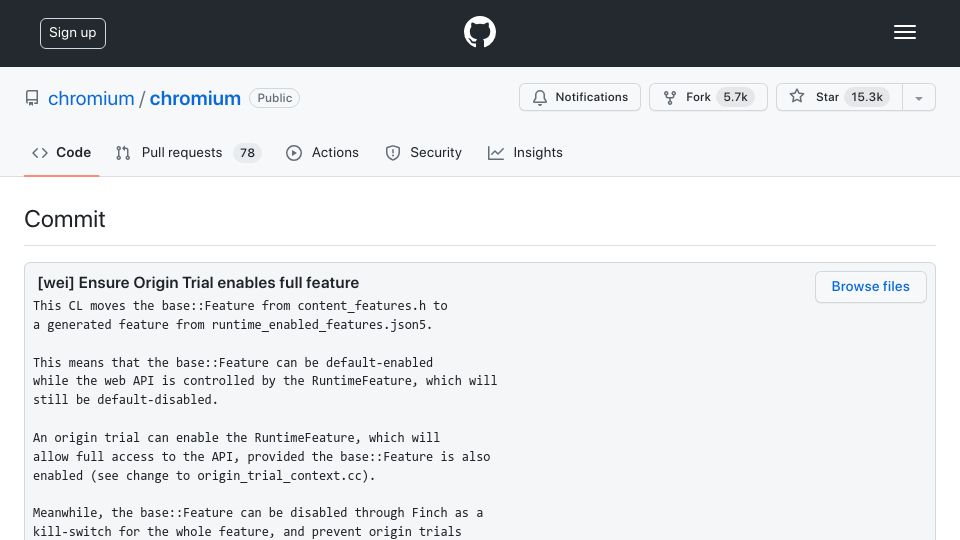Click the GitHub Octocat logo

tap(479, 32)
